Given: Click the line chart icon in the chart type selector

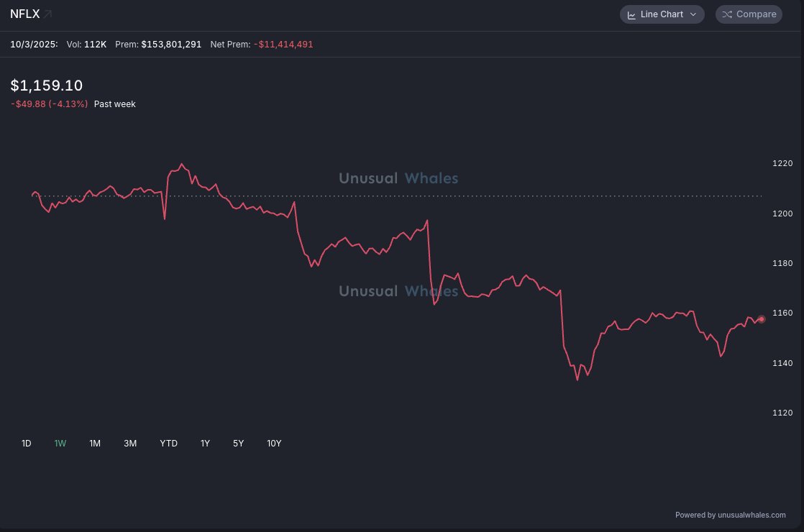Looking at the screenshot, I should pos(631,14).
